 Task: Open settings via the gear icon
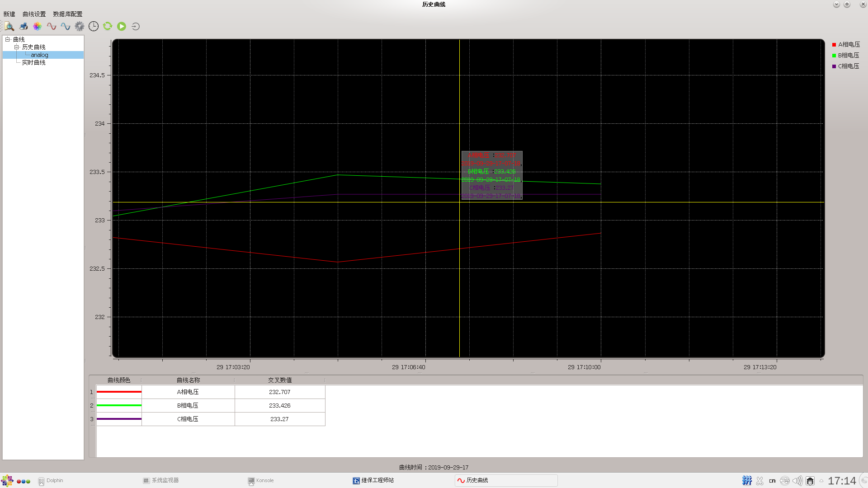point(80,26)
